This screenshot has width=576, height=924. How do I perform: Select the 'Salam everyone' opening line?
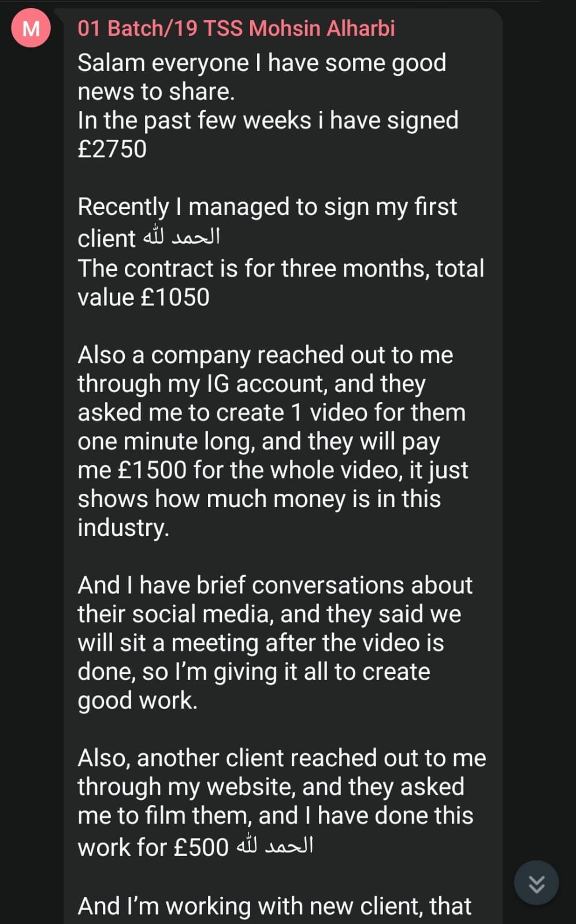tap(262, 62)
